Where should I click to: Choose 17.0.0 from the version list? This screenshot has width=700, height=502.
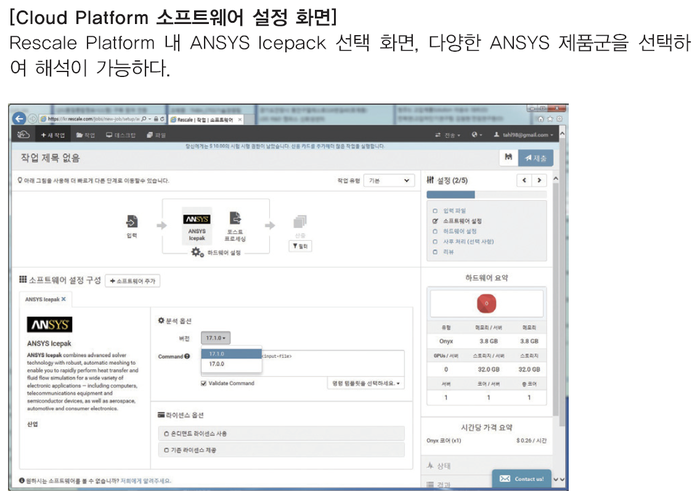pos(231,364)
